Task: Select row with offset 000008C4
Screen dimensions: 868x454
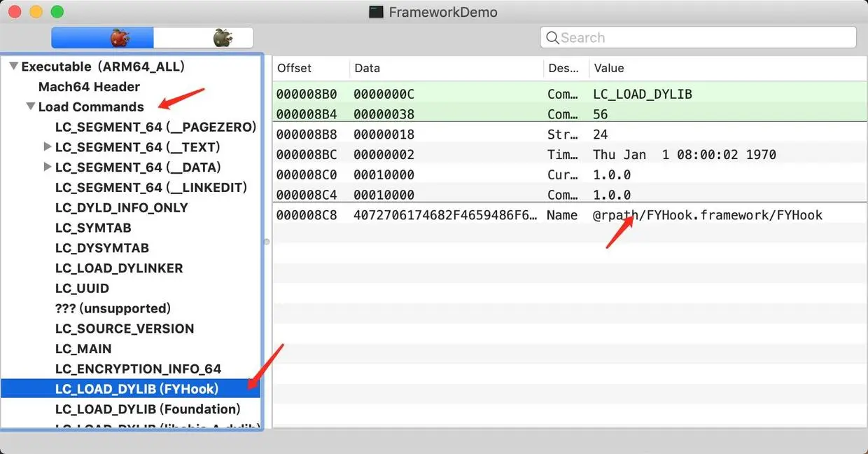Action: (570, 195)
